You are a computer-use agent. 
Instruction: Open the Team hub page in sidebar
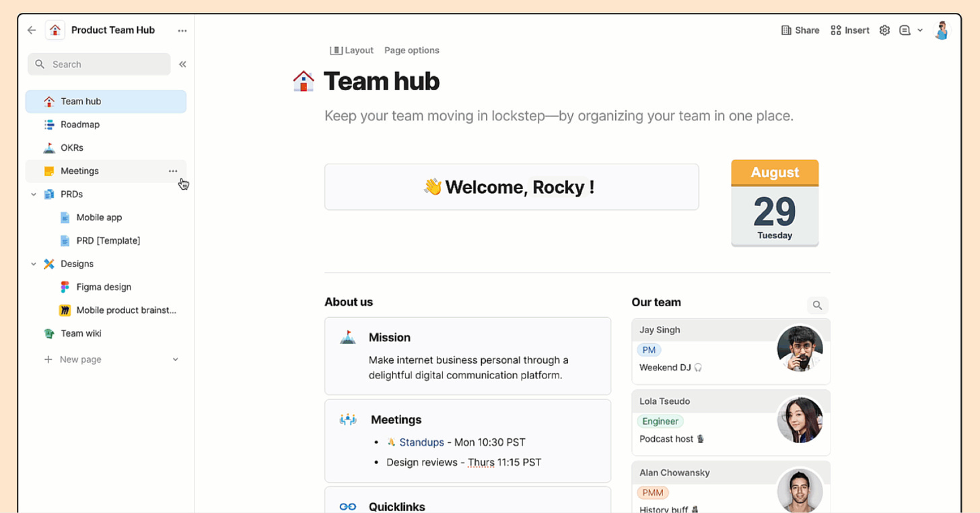click(x=106, y=102)
